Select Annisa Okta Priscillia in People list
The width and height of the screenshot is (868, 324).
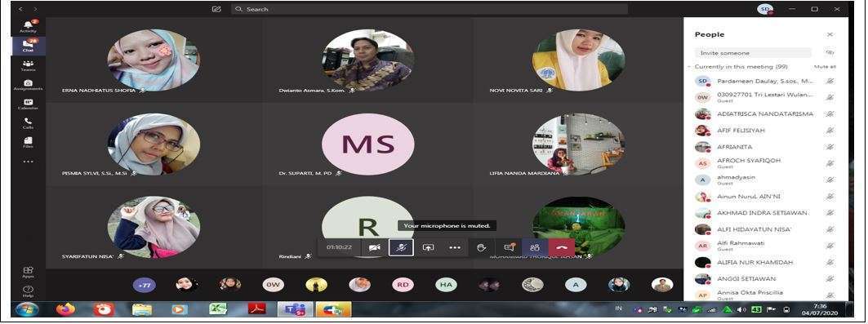[x=766, y=295]
